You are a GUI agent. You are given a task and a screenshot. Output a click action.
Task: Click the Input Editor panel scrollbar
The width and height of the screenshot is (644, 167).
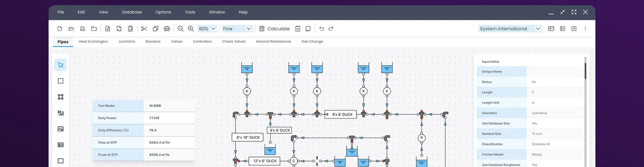585,71
